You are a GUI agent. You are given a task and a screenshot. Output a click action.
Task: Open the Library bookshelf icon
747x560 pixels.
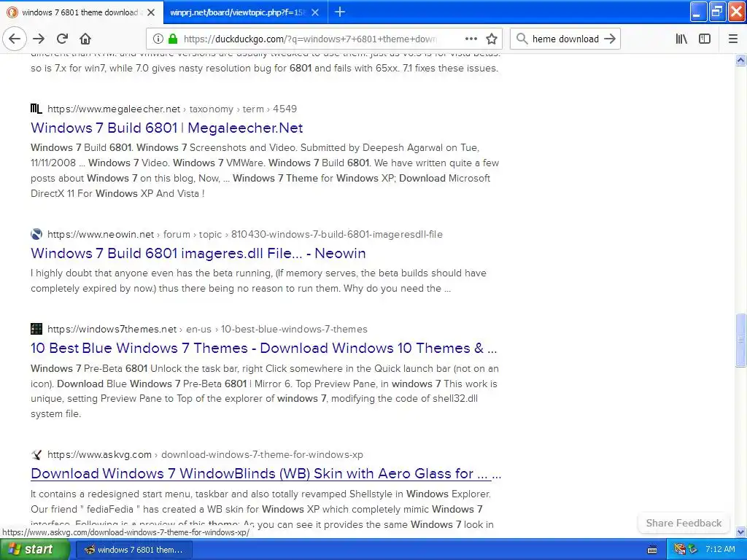click(x=681, y=39)
